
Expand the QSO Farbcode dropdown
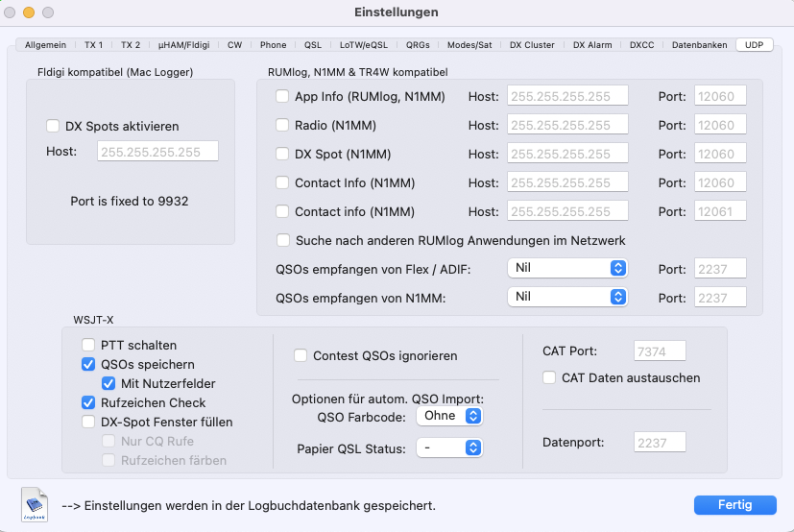point(447,416)
